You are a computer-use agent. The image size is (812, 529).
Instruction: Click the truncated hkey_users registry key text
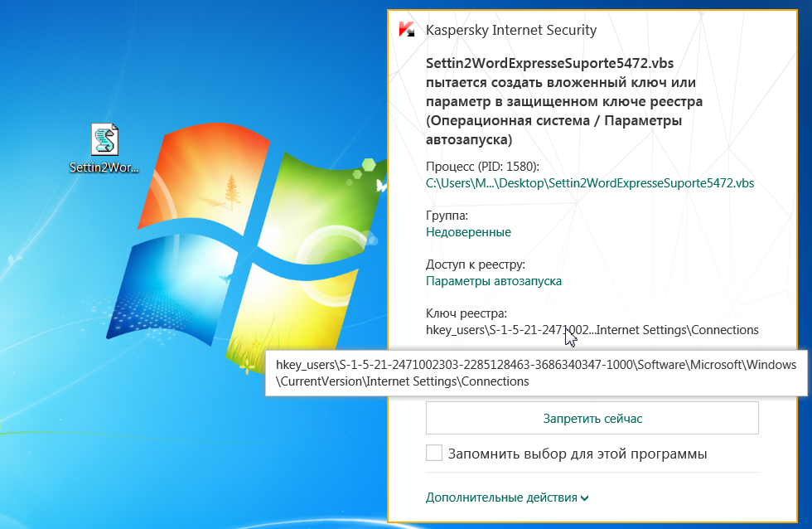point(592,330)
